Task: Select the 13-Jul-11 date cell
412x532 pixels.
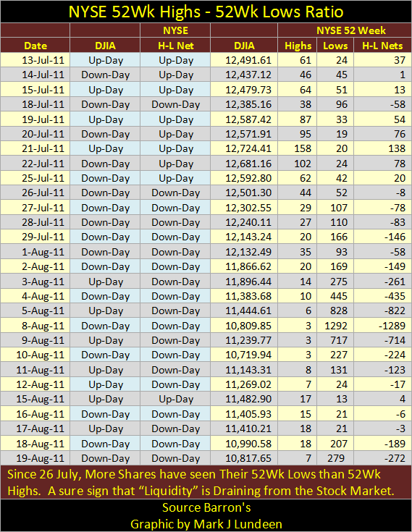Action: click(35, 60)
